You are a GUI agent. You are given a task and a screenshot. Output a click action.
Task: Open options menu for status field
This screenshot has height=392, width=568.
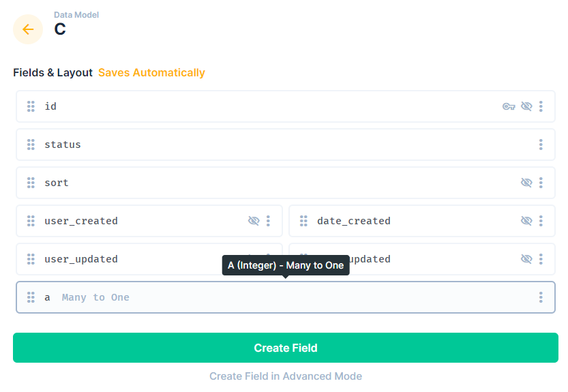tap(541, 145)
